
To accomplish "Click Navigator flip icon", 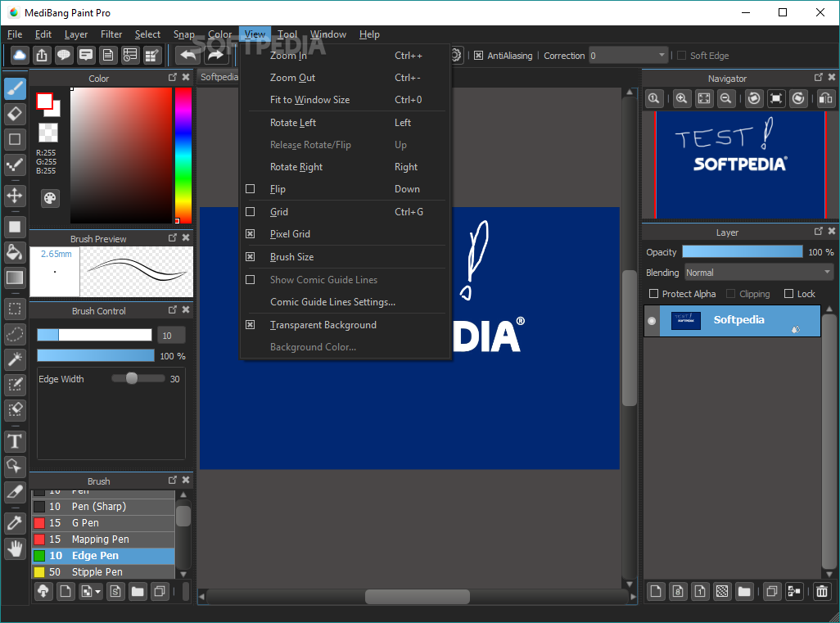I will click(826, 98).
